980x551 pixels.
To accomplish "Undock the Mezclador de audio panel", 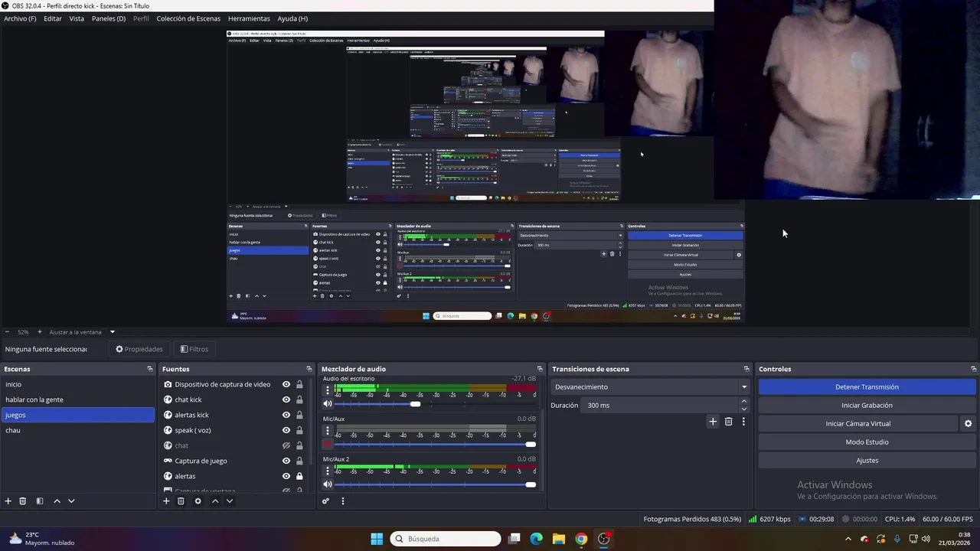I will (x=540, y=369).
